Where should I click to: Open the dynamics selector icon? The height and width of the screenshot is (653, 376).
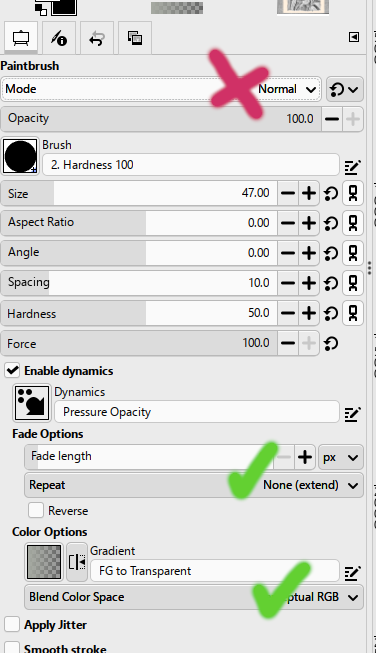pyautogui.click(x=32, y=403)
